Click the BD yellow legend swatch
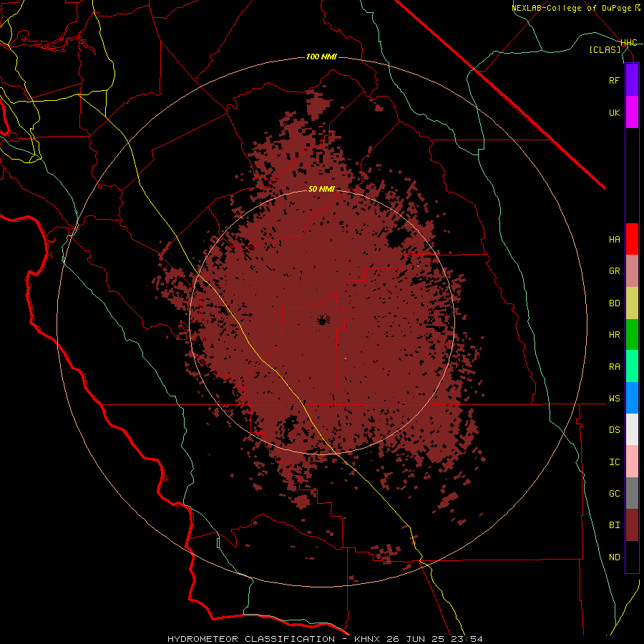 632,303
